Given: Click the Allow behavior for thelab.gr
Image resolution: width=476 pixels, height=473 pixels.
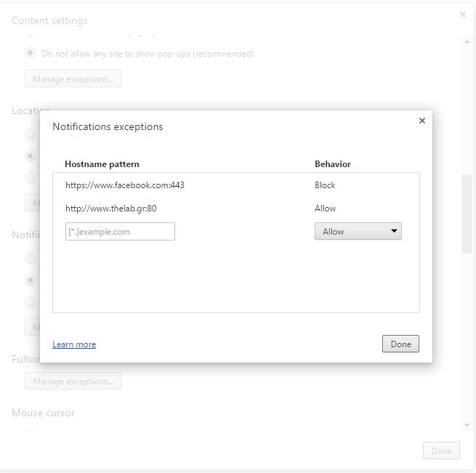Looking at the screenshot, I should click(325, 209).
